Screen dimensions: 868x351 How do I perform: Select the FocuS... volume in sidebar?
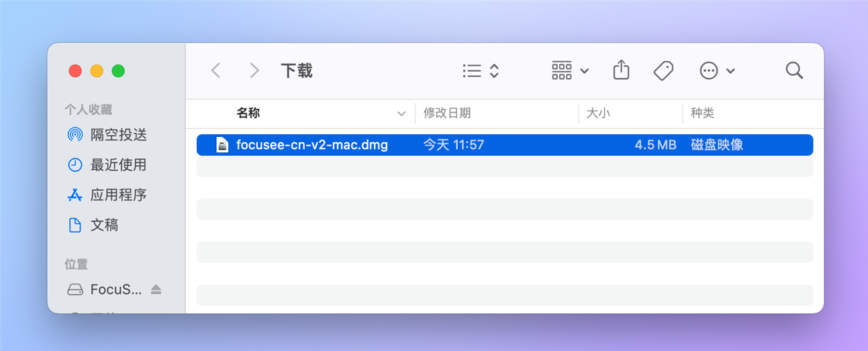105,289
